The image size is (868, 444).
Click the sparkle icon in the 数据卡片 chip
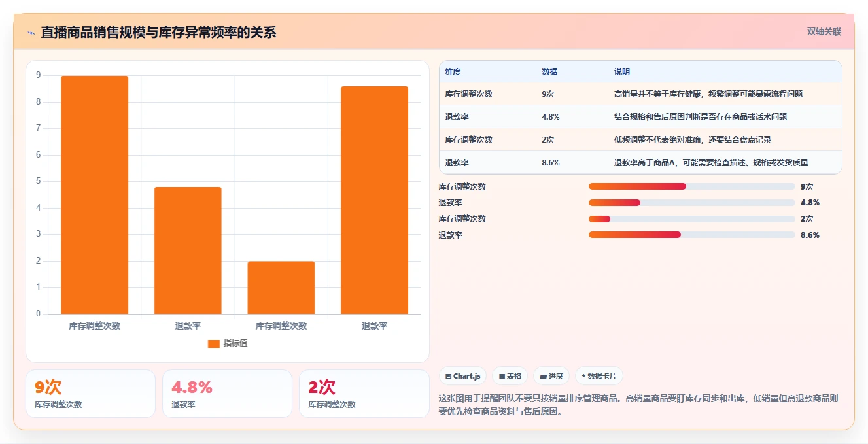583,376
